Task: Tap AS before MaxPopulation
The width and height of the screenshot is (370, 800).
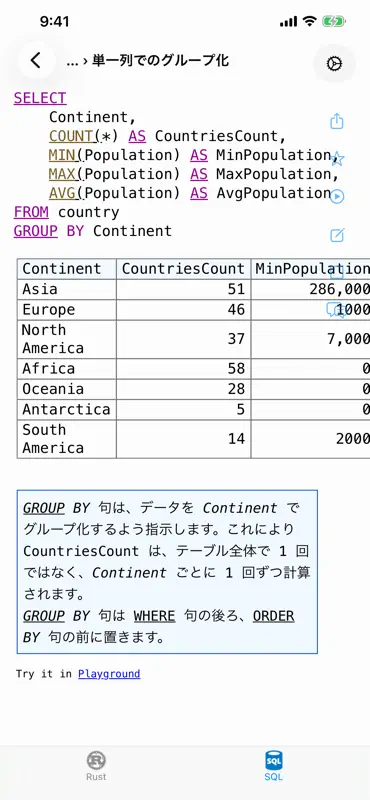Action: (x=199, y=174)
